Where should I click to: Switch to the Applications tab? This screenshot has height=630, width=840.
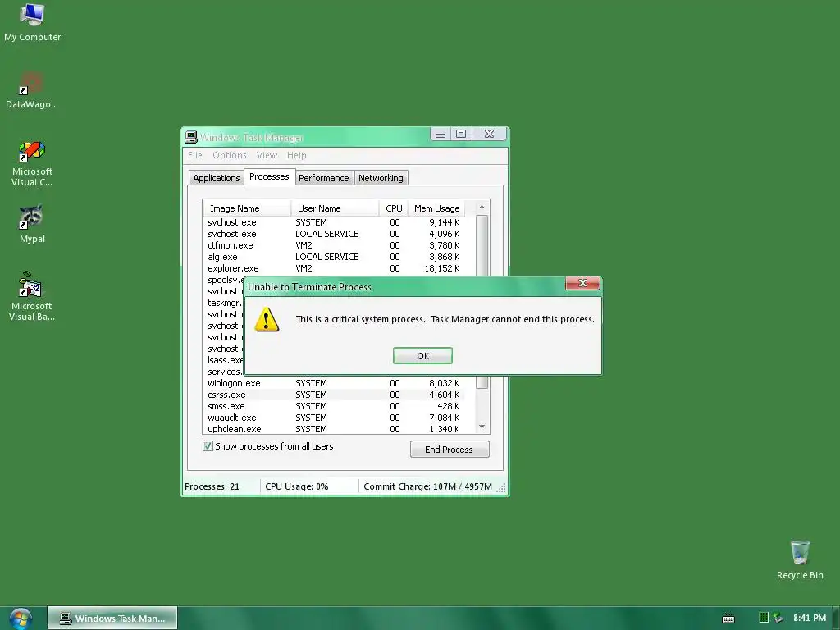pos(216,178)
